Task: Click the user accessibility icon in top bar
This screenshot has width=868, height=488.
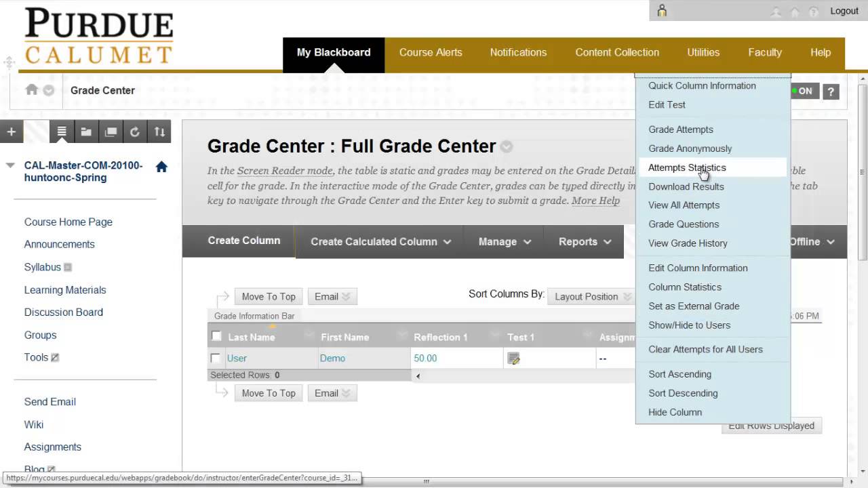Action: pyautogui.click(x=662, y=11)
